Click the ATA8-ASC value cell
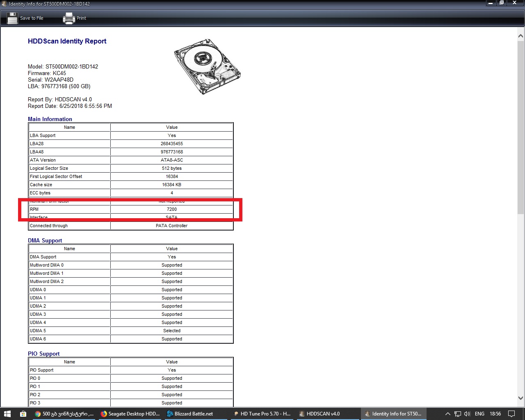This screenshot has width=525, height=420. (172, 160)
